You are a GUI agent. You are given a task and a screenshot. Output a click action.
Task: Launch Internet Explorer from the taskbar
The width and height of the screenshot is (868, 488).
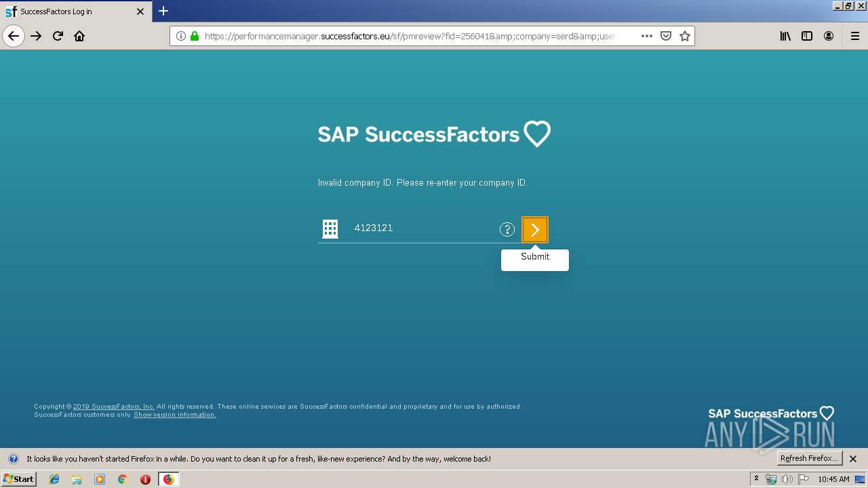54,479
